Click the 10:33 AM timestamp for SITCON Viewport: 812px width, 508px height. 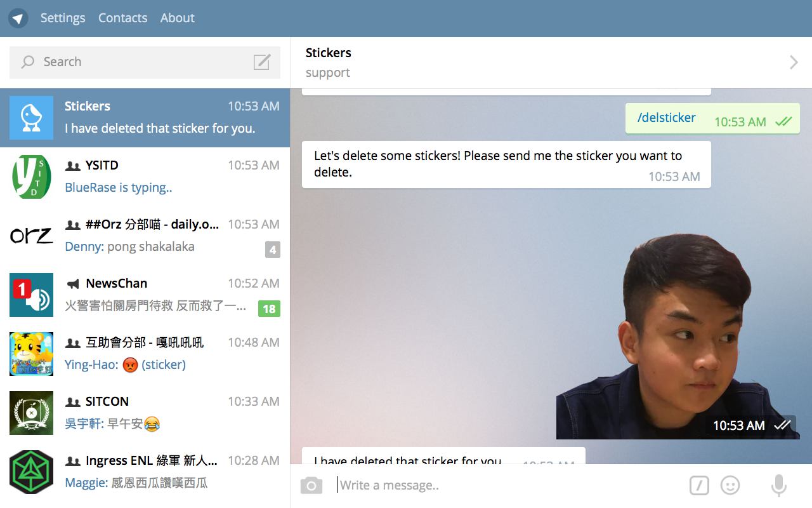pyautogui.click(x=254, y=401)
